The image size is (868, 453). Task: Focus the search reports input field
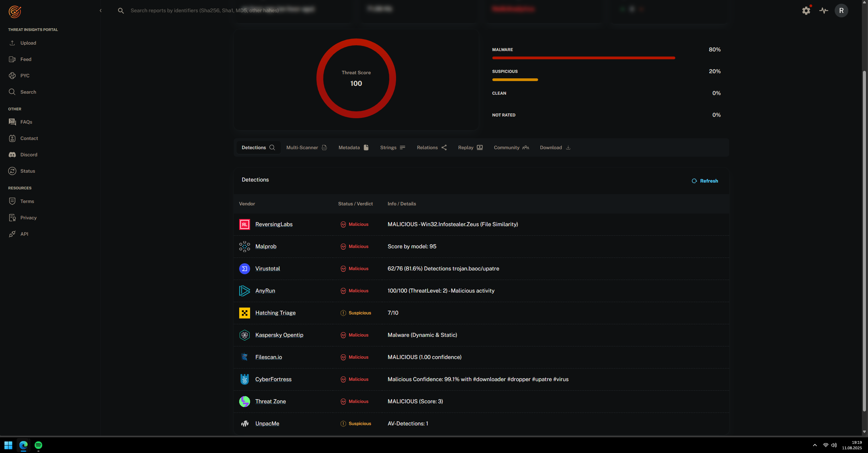point(204,11)
